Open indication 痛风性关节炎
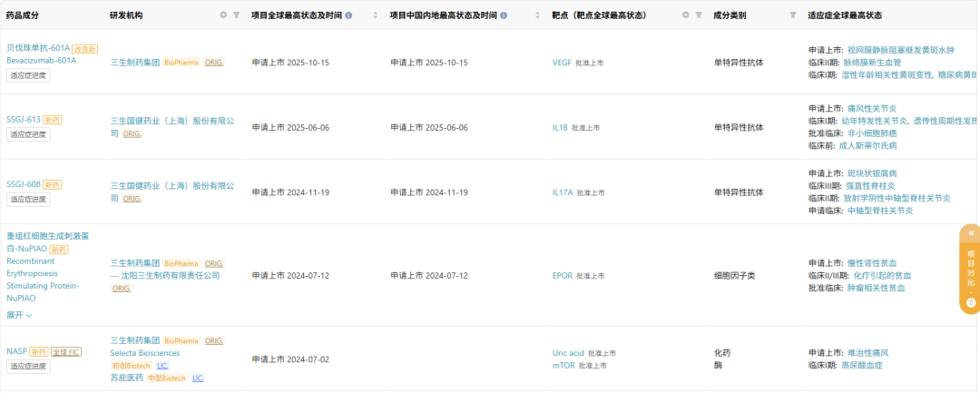This screenshot has height=393, width=980. pyautogui.click(x=871, y=109)
